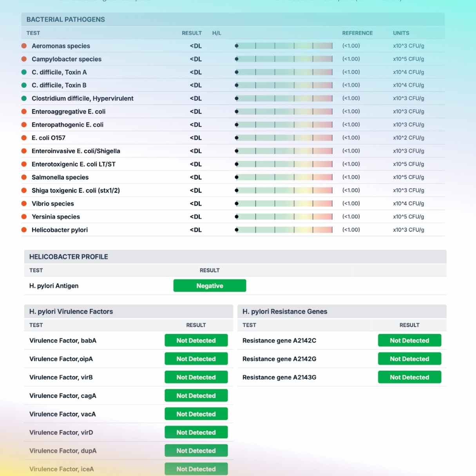Click the reference value for Enteropathogenic E. coli

pyautogui.click(x=351, y=125)
